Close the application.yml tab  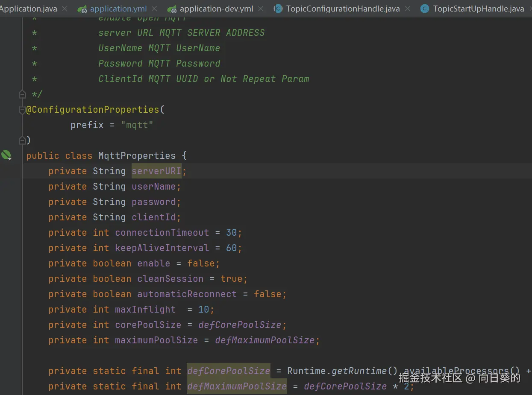click(154, 9)
